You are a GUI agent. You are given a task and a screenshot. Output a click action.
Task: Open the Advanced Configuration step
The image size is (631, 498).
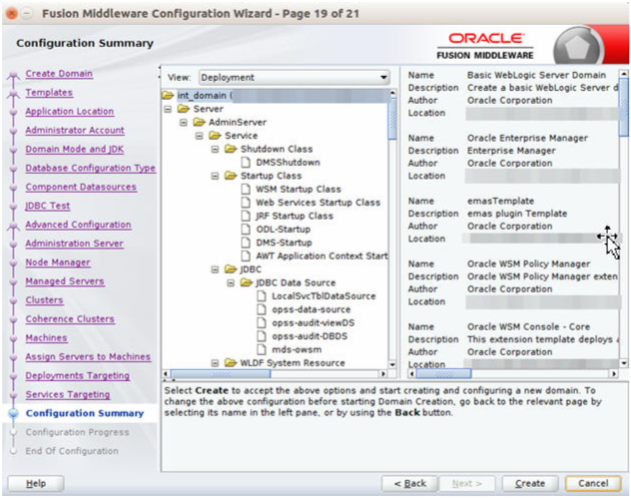click(x=78, y=224)
